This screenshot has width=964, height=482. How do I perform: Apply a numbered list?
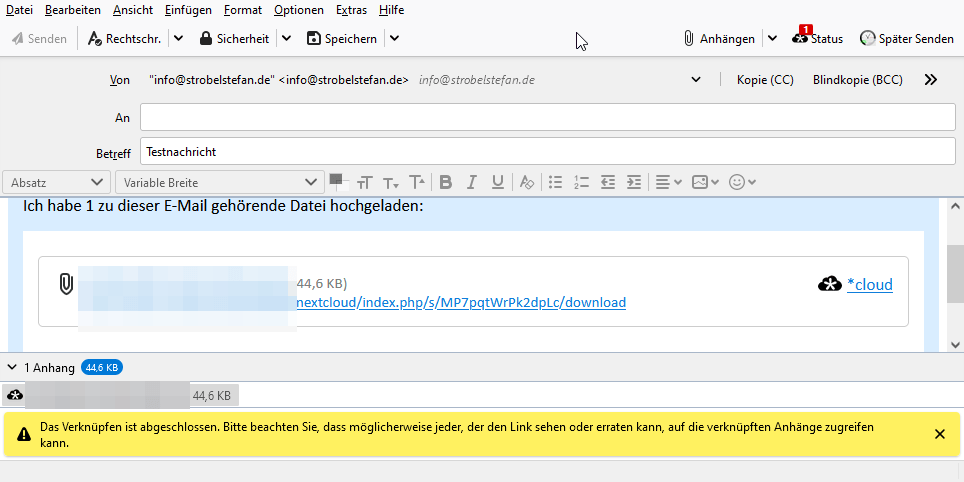[582, 183]
